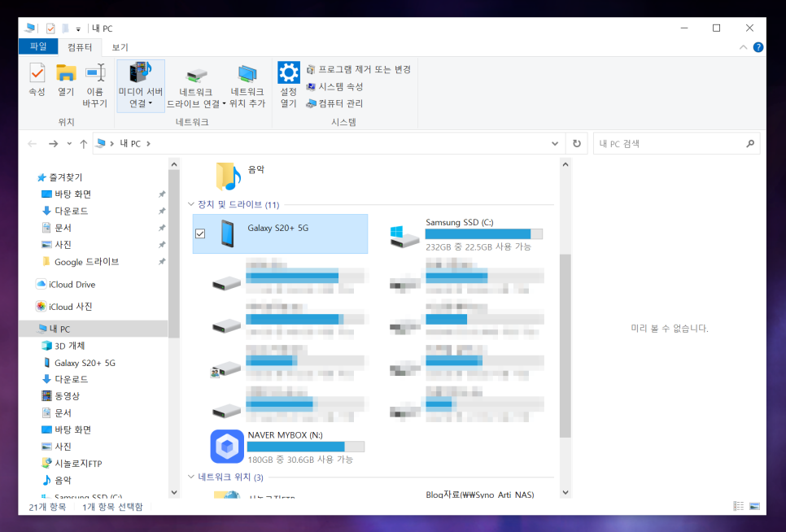
Task: Open pinned 사진 under Quick access
Action: click(x=56, y=245)
